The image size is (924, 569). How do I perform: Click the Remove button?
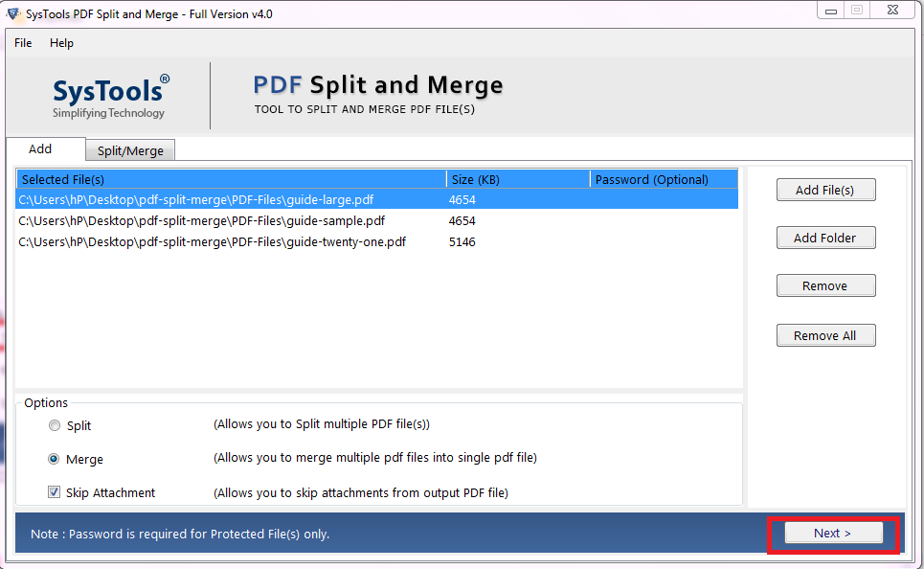point(825,285)
